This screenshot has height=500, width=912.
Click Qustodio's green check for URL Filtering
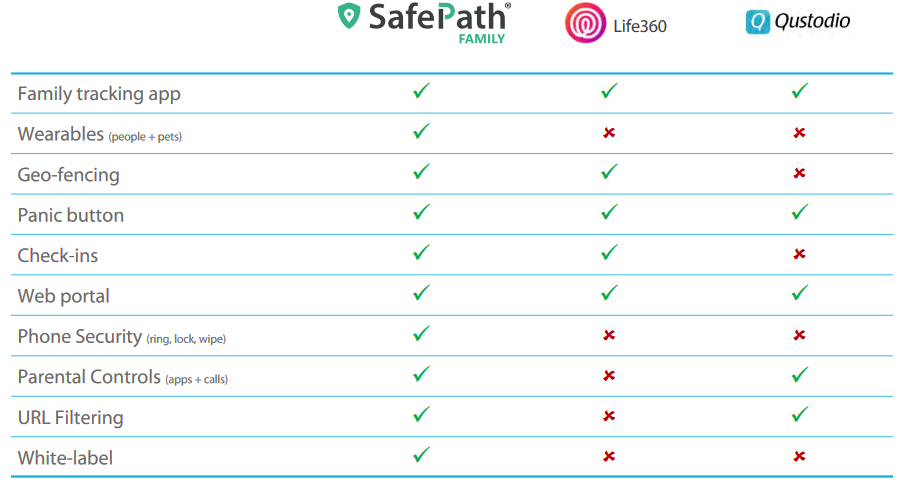pos(799,415)
